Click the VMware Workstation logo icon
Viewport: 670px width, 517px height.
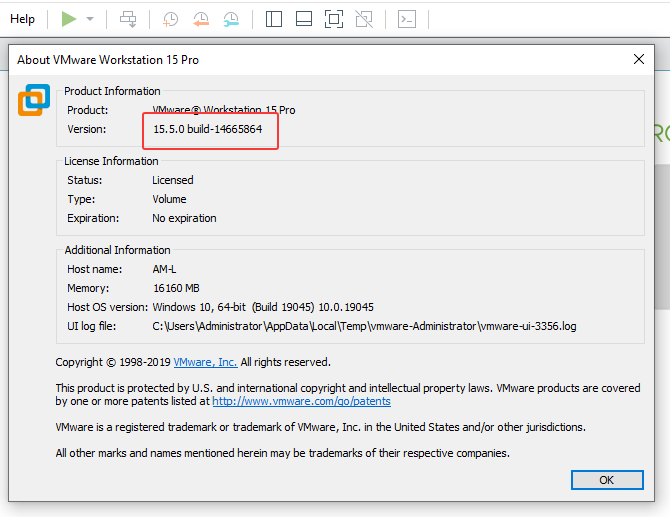click(x=34, y=100)
